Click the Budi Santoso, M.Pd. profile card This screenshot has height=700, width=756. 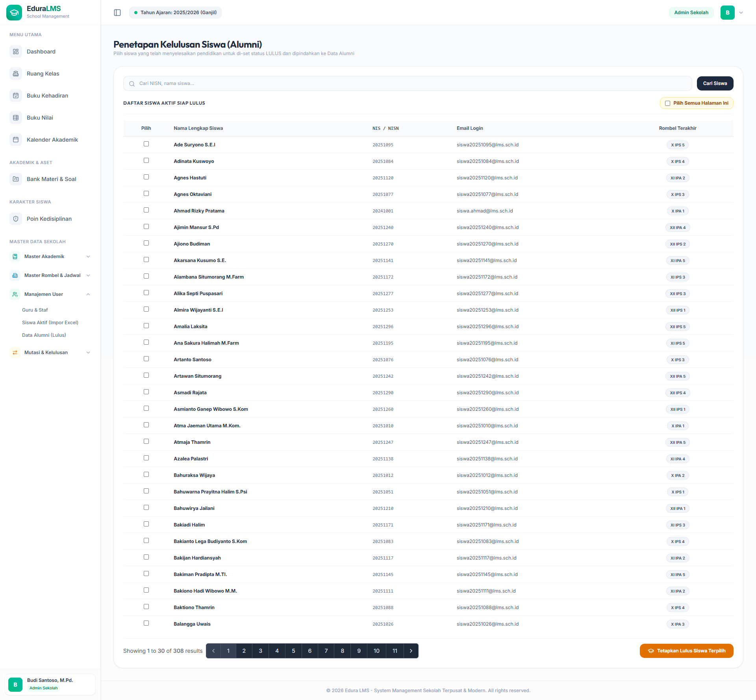50,684
